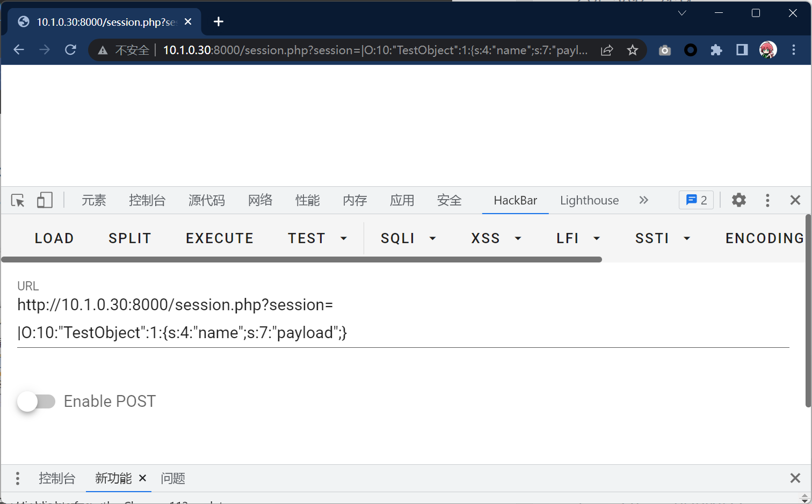The width and height of the screenshot is (812, 504).
Task: Open the LFI dropdown arrow
Action: (x=596, y=238)
